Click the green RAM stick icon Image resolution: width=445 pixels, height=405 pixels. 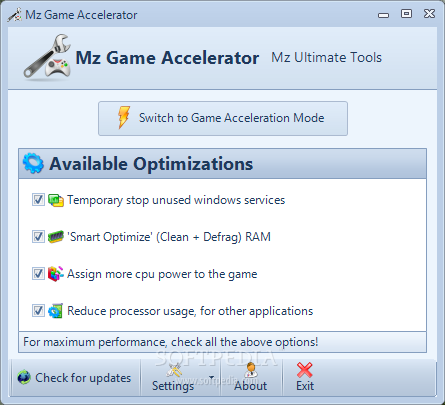coord(56,237)
